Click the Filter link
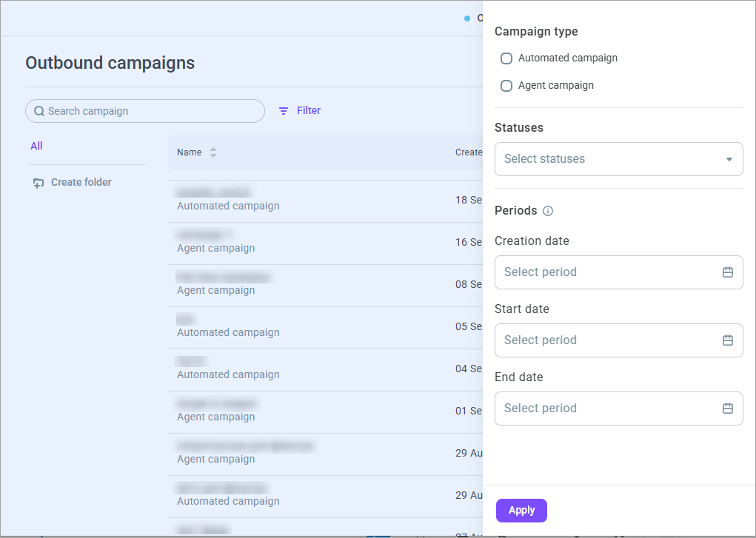The image size is (756, 538). pyautogui.click(x=309, y=110)
